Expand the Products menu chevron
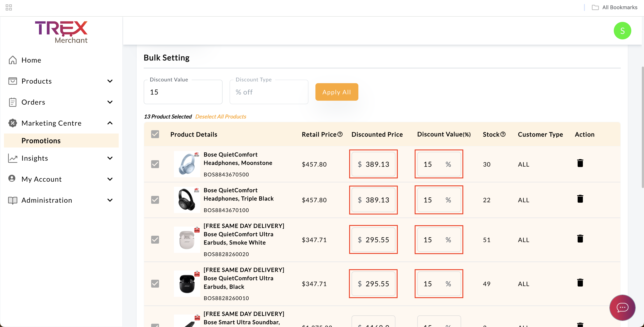This screenshot has height=327, width=644. click(110, 81)
